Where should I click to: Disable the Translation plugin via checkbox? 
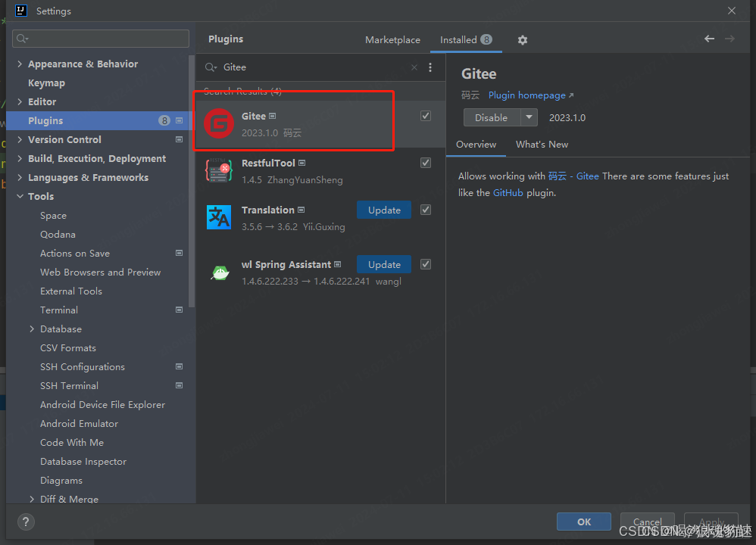(x=426, y=210)
